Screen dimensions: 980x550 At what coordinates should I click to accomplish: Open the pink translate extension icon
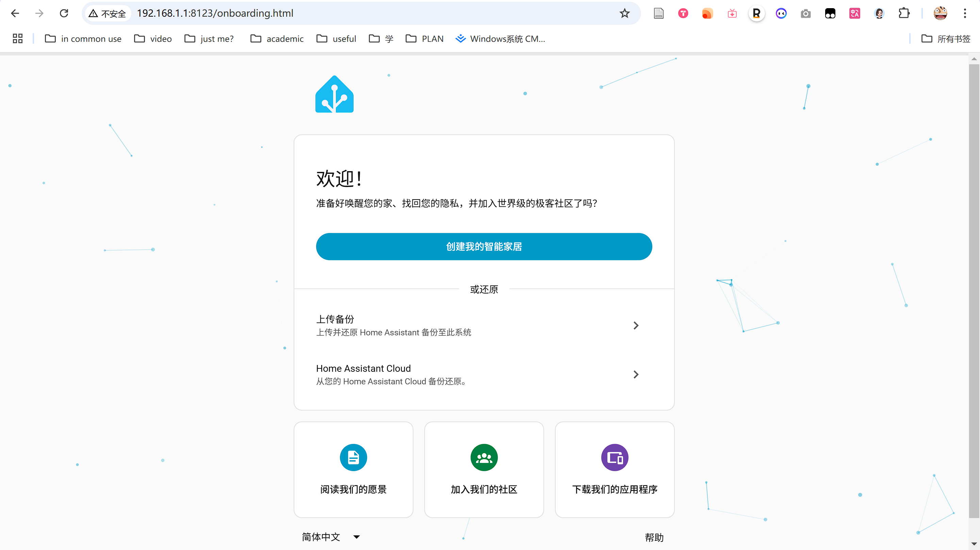(854, 14)
